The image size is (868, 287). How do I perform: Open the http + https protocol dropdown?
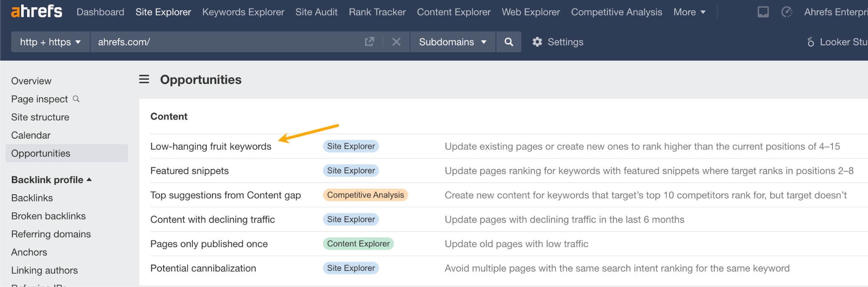click(x=50, y=42)
